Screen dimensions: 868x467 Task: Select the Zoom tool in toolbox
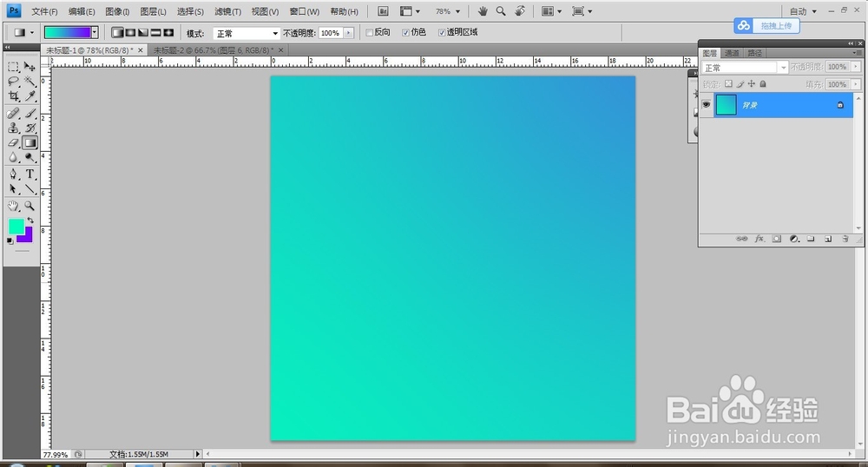[x=30, y=207]
